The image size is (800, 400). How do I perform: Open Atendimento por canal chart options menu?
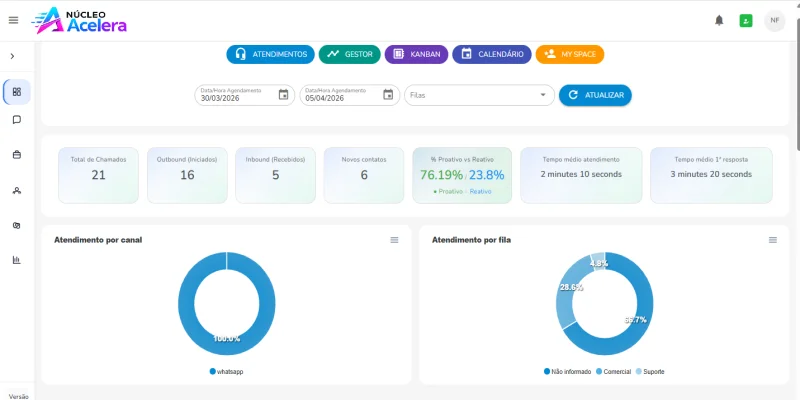(x=394, y=240)
